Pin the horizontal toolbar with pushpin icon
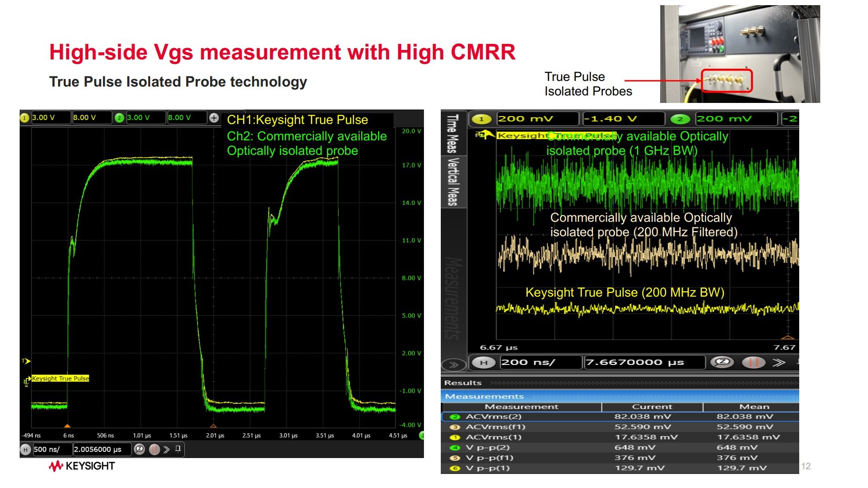 pos(178,449)
